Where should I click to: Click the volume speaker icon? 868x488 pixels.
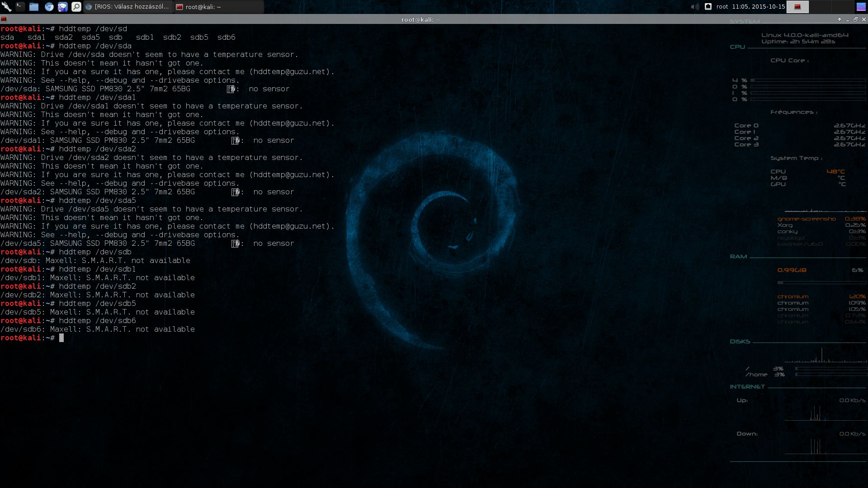pos(695,7)
